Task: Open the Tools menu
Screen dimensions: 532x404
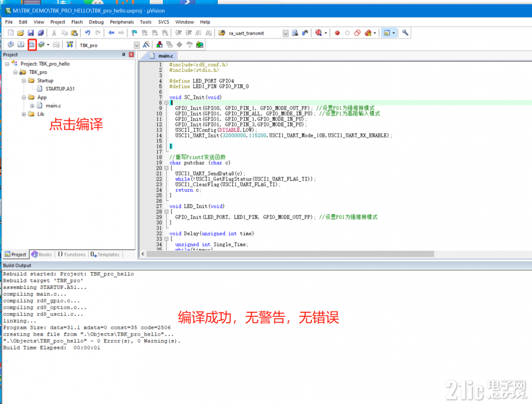Action: point(145,22)
